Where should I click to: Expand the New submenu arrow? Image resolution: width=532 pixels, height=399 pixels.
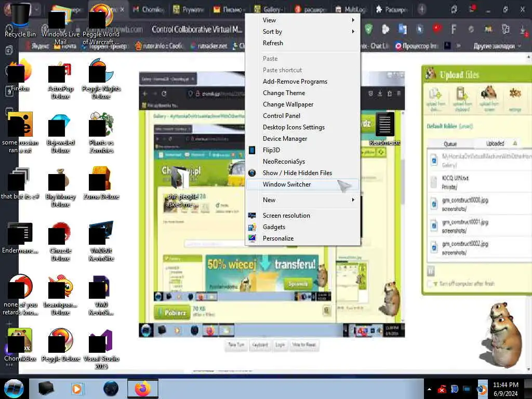click(353, 200)
